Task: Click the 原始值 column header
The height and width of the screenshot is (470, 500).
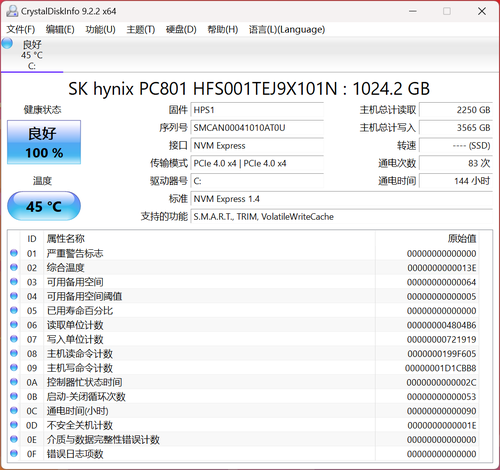Action: [x=462, y=239]
